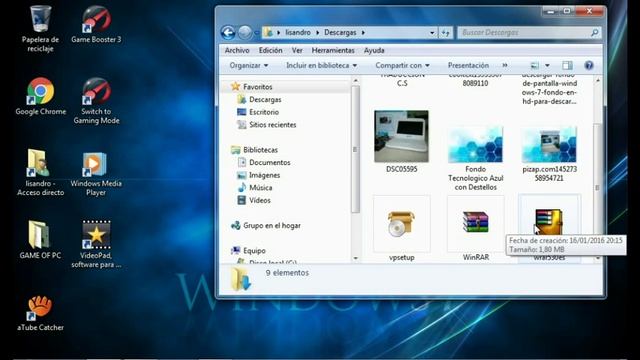
Task: Open Sitios recientes in navigation pane
Action: (x=272, y=124)
